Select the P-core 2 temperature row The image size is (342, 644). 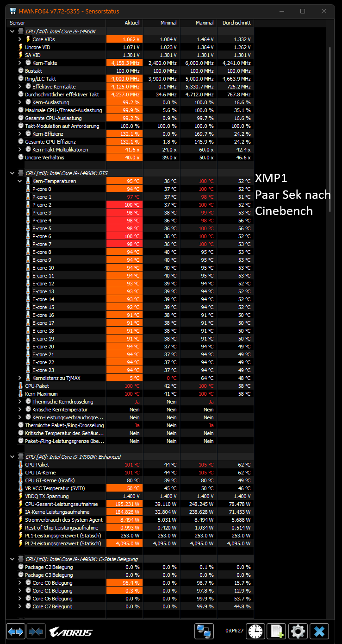(x=131, y=205)
